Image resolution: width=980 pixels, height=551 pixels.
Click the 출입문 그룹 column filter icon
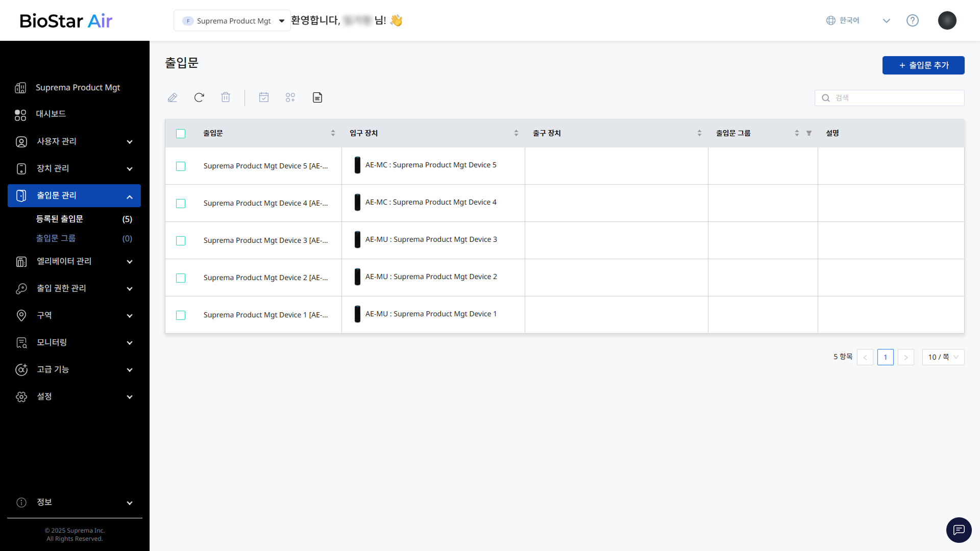(809, 133)
